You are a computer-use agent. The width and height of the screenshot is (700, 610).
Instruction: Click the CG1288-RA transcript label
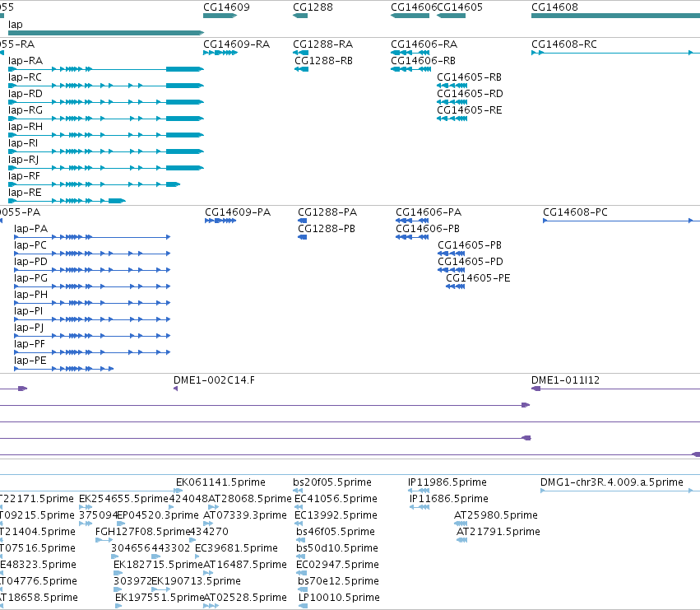[322, 44]
